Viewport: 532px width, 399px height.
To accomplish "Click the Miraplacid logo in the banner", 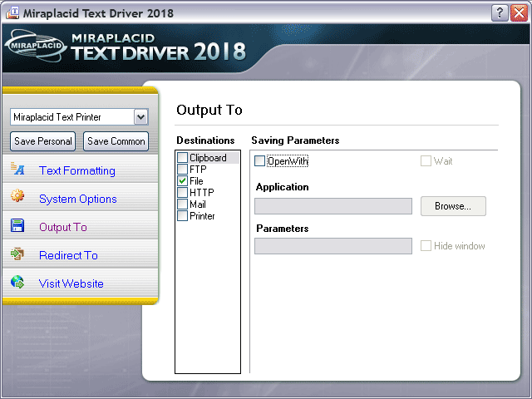I will coord(35,47).
